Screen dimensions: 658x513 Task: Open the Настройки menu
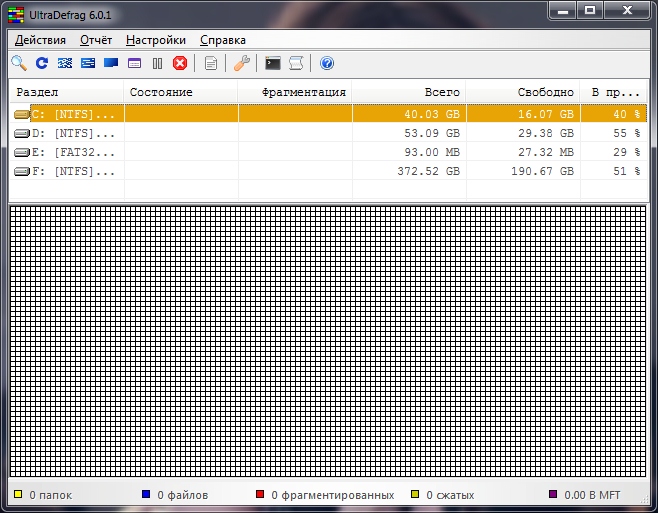click(156, 40)
